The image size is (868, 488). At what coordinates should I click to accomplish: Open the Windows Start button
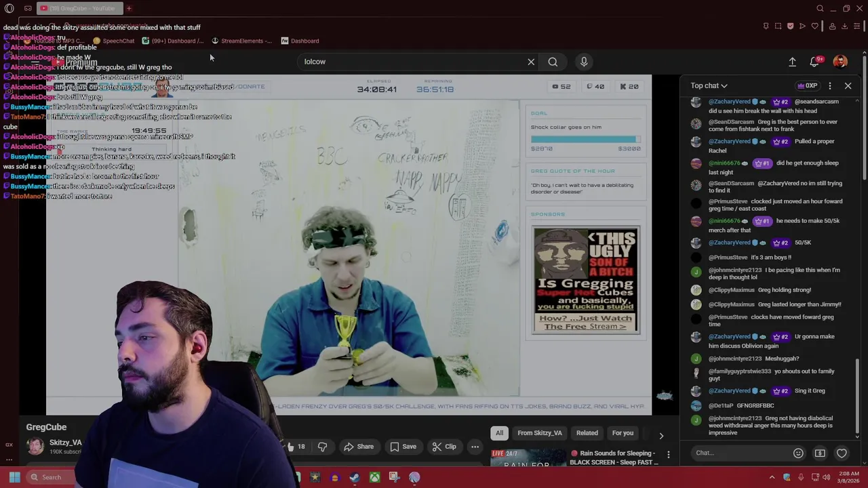click(x=14, y=477)
